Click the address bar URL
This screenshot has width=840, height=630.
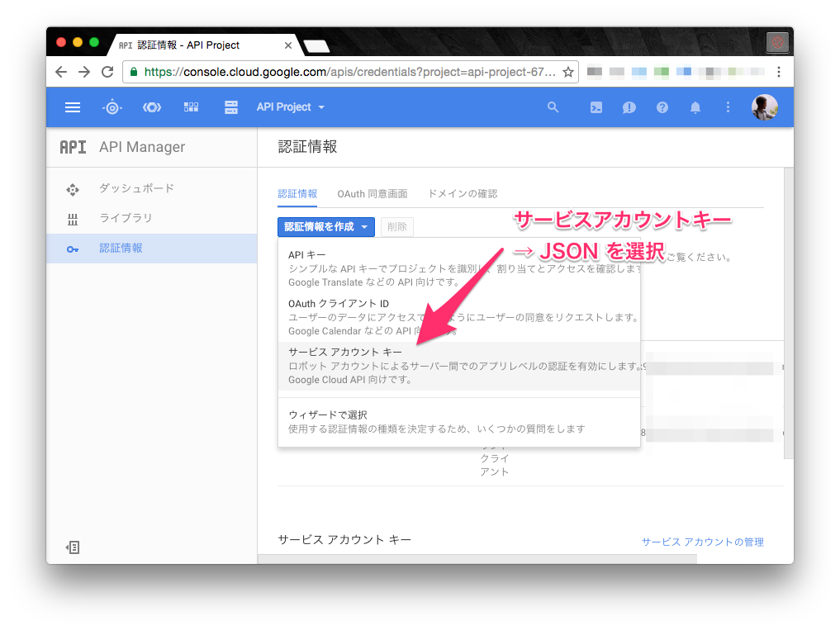pyautogui.click(x=350, y=72)
